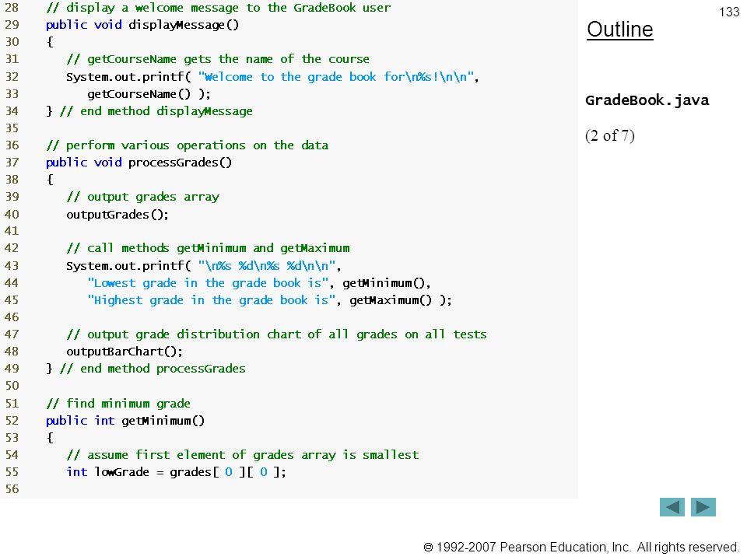Image resolution: width=747 pixels, height=560 pixels.
Task: Click the slide number 133
Action: [729, 12]
